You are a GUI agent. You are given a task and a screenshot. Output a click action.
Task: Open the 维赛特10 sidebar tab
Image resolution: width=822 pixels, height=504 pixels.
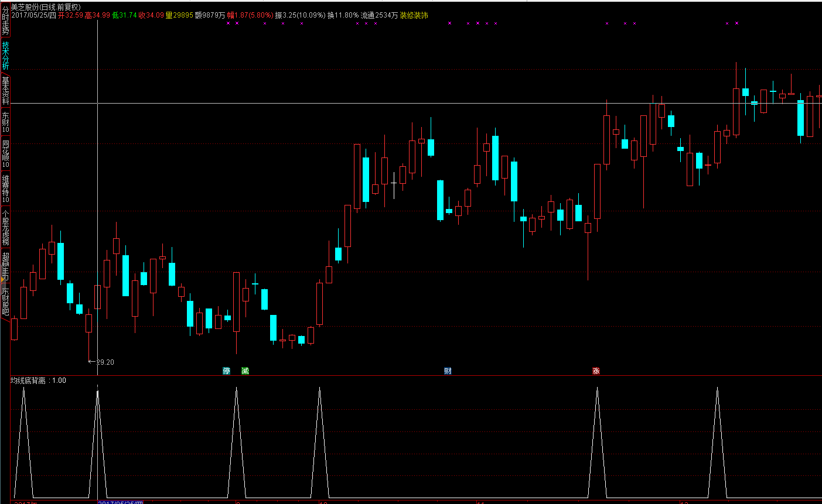pyautogui.click(x=5, y=188)
